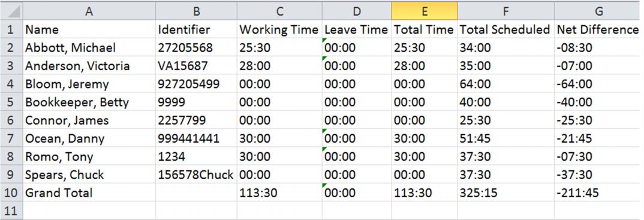Select the Total Time header cell

click(x=425, y=29)
